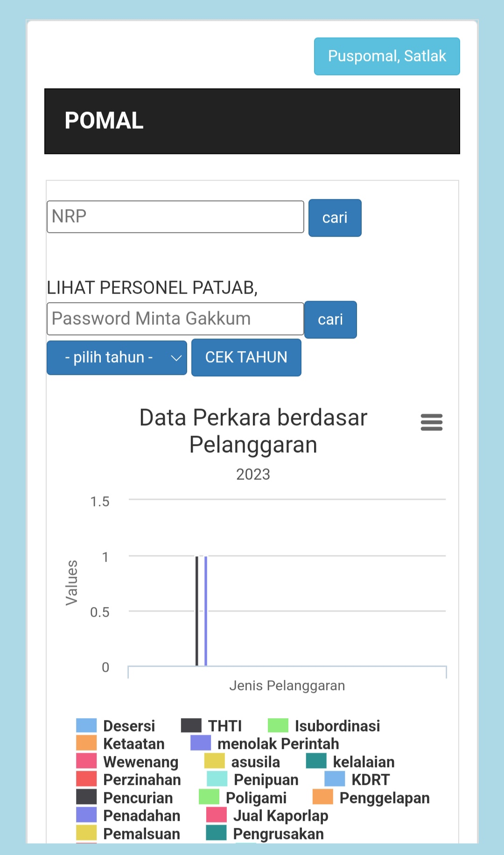Click the NRP input field
This screenshot has width=504, height=855.
pyautogui.click(x=175, y=217)
